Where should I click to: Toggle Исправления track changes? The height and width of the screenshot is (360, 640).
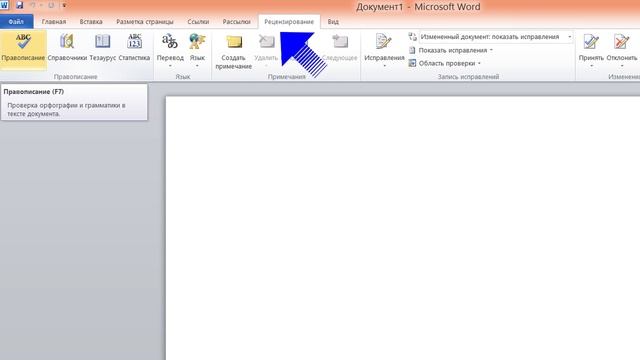click(384, 50)
